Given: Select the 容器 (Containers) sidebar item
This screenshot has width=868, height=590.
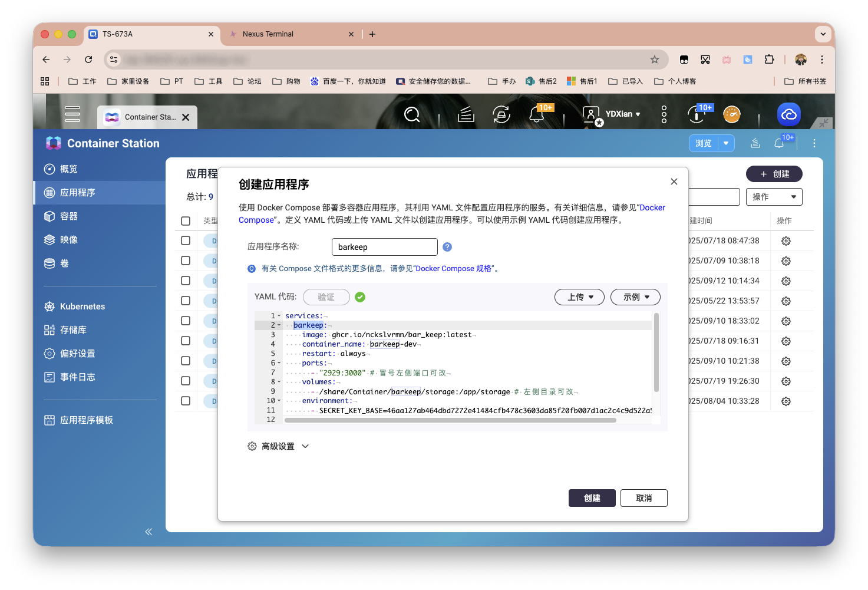Looking at the screenshot, I should click(x=68, y=216).
